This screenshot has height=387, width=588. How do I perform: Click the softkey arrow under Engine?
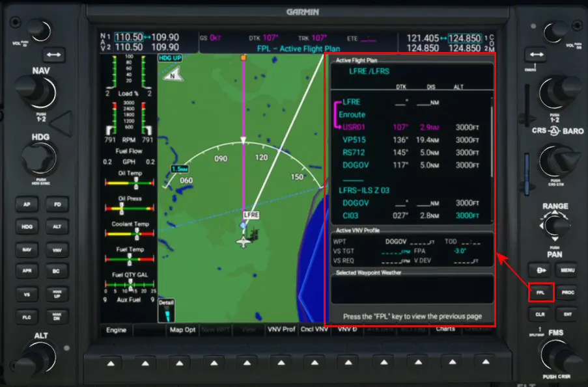coord(111,363)
